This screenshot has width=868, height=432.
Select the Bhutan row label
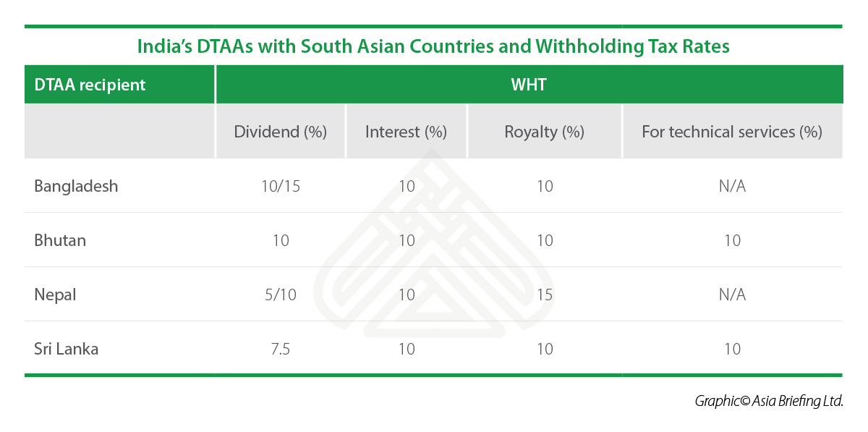60,240
